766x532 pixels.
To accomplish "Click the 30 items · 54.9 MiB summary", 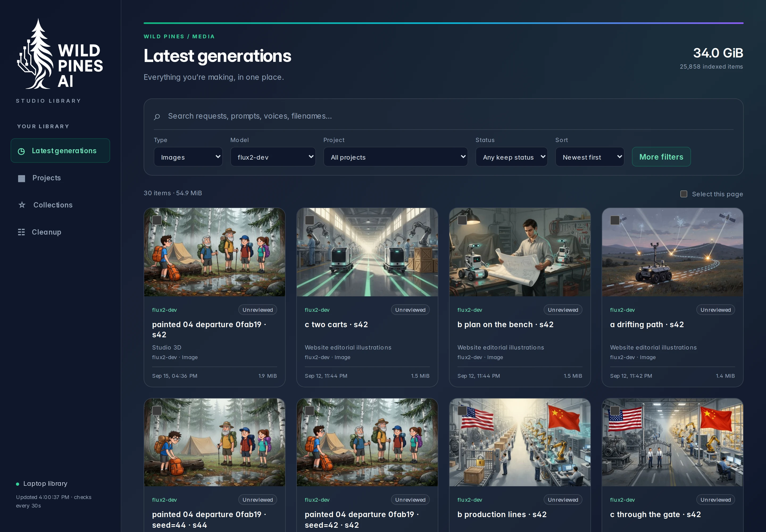I will 173,193.
